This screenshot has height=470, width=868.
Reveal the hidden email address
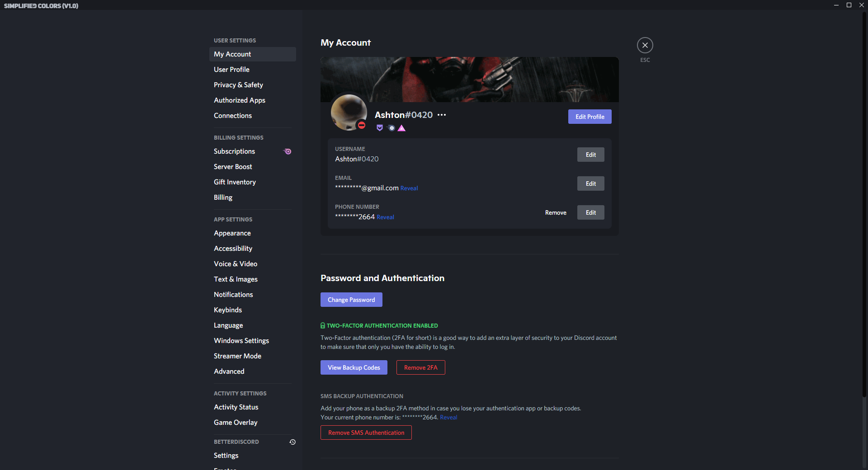(409, 188)
